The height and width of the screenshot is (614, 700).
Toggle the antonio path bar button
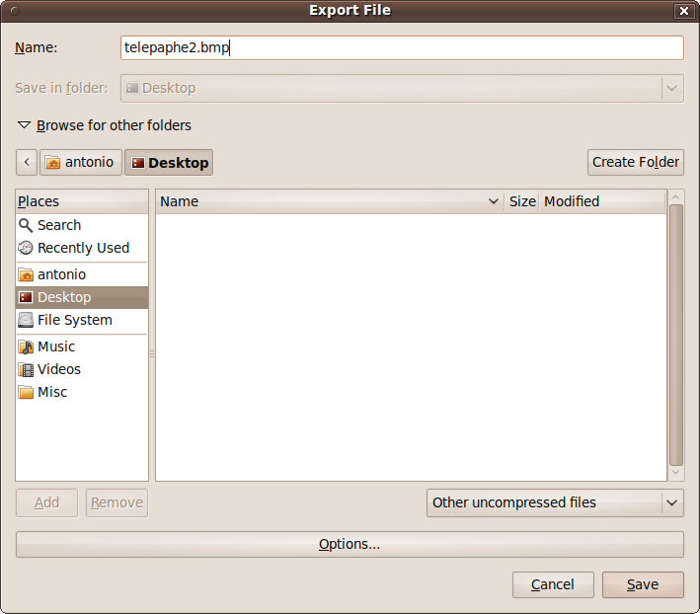79,162
